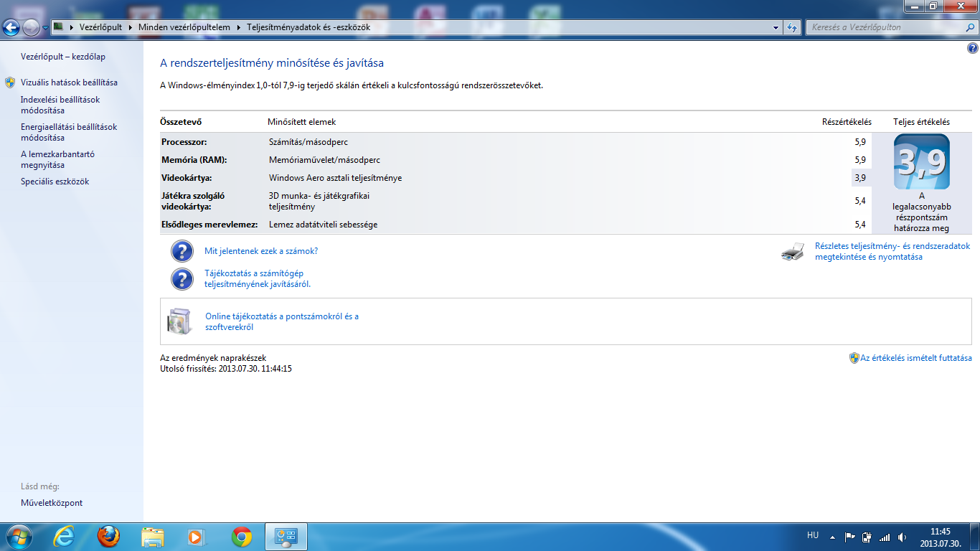Click the Utolsó frissítés timestamp text
This screenshot has width=980, height=551.
click(226, 369)
